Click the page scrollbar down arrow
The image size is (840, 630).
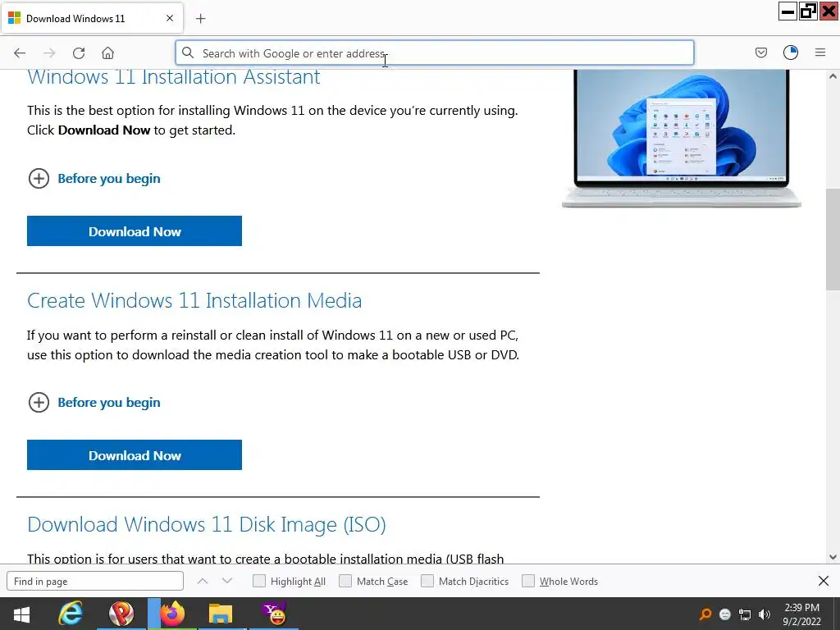[x=833, y=557]
